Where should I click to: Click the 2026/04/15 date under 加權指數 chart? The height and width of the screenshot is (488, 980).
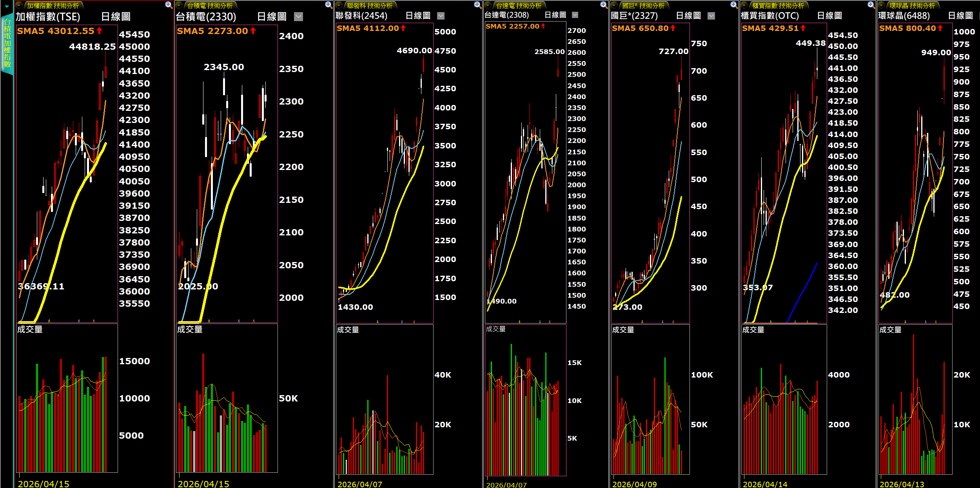tap(44, 484)
